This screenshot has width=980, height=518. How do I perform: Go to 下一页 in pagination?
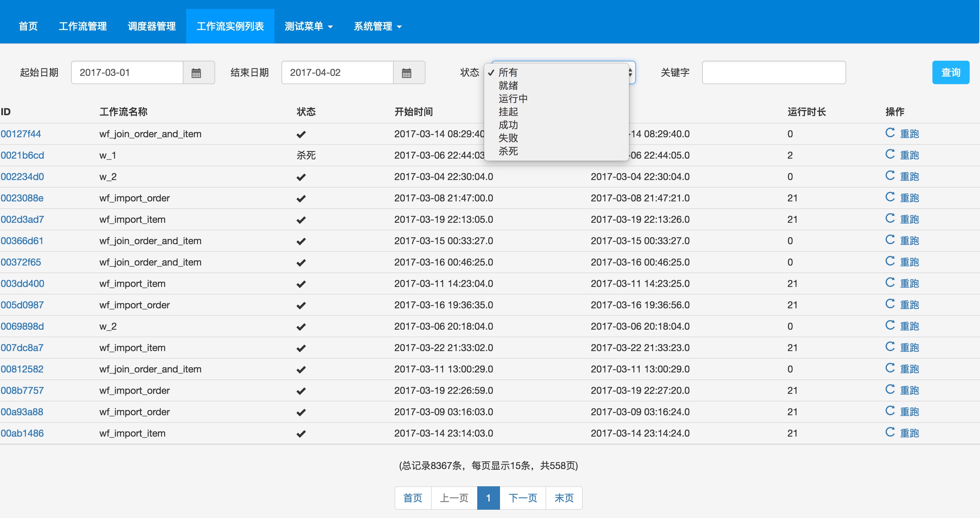[x=522, y=498]
